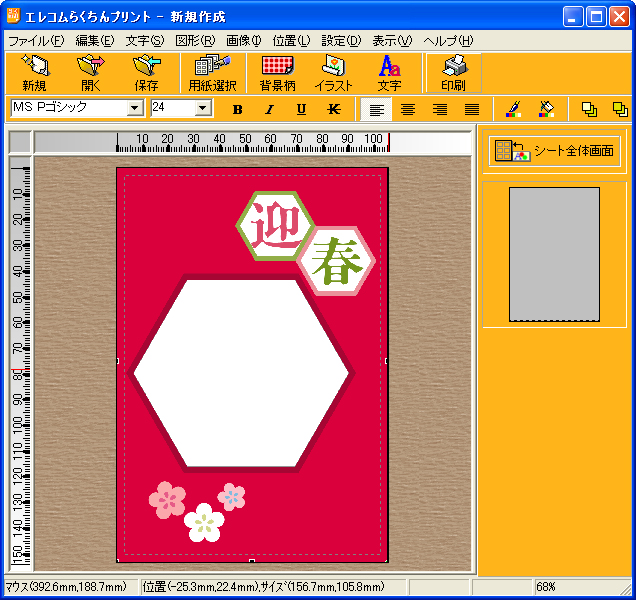The height and width of the screenshot is (600, 636).
Task: Insert an illustration via イラスト icon
Action: click(x=334, y=73)
